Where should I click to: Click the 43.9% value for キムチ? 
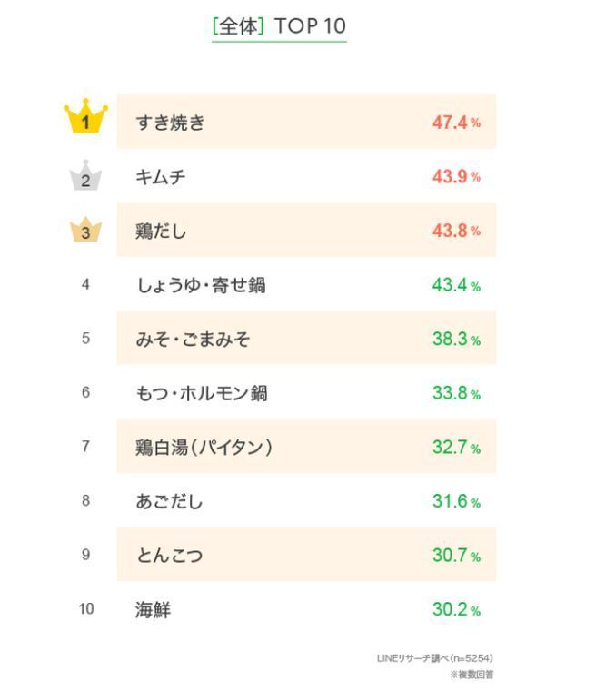click(x=456, y=177)
